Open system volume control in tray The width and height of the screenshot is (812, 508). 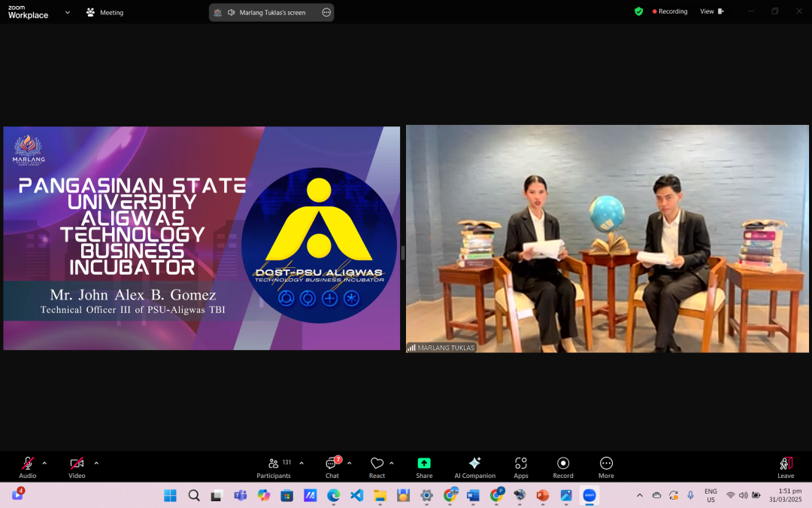743,495
